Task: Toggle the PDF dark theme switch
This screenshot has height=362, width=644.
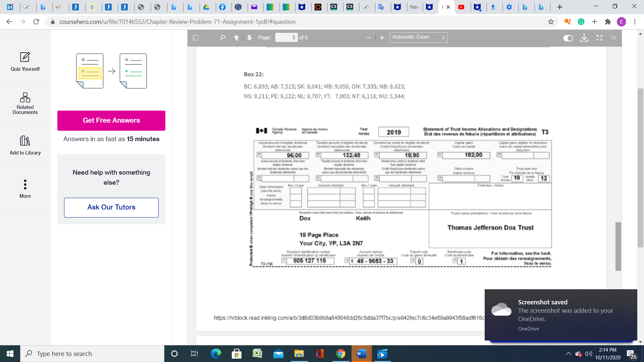Action: coord(568,38)
